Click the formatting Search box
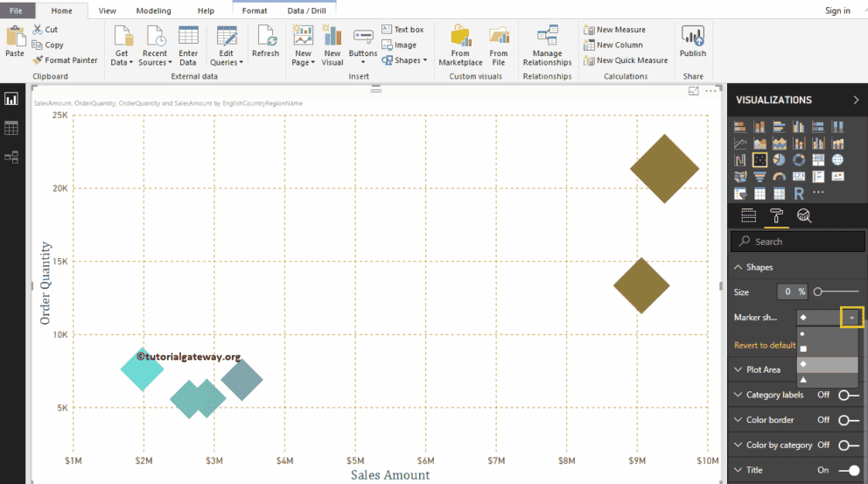Viewport: 868px width, 484px height. coord(798,242)
